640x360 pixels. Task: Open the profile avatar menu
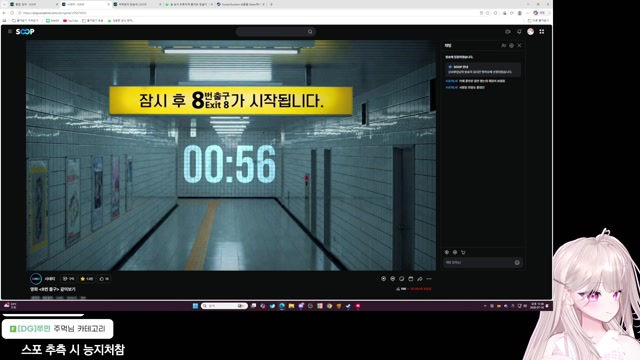click(530, 31)
